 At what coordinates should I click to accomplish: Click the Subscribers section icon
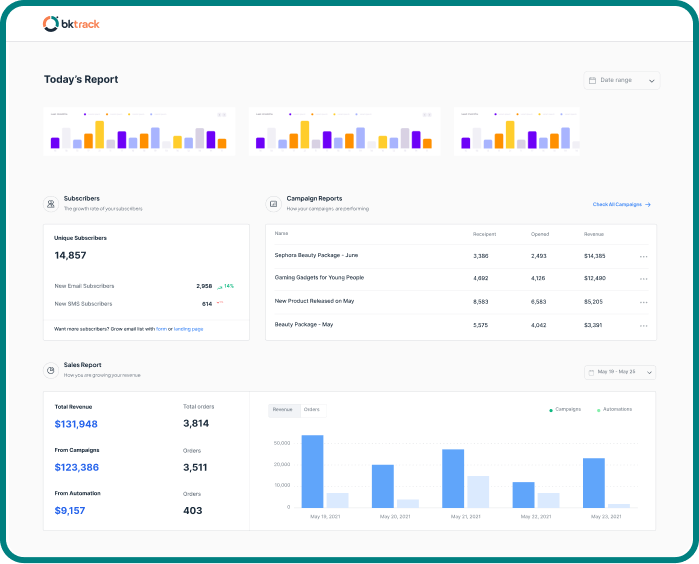pyautogui.click(x=50, y=204)
